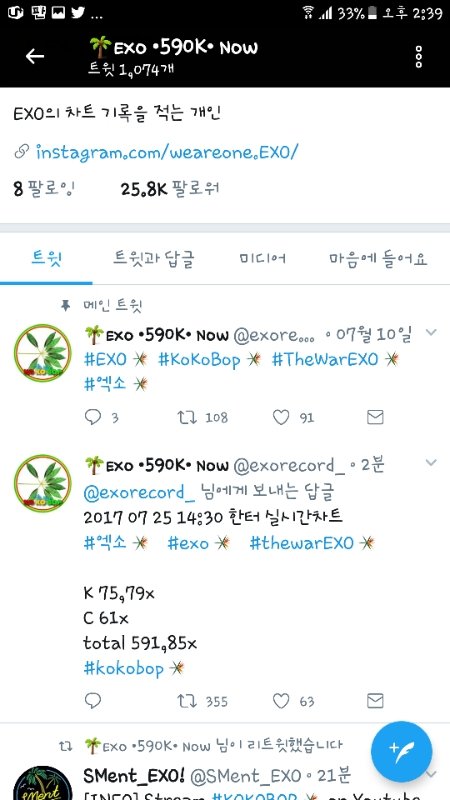
Task: Reply to the Hanteo chart tweet
Action: (x=93, y=701)
